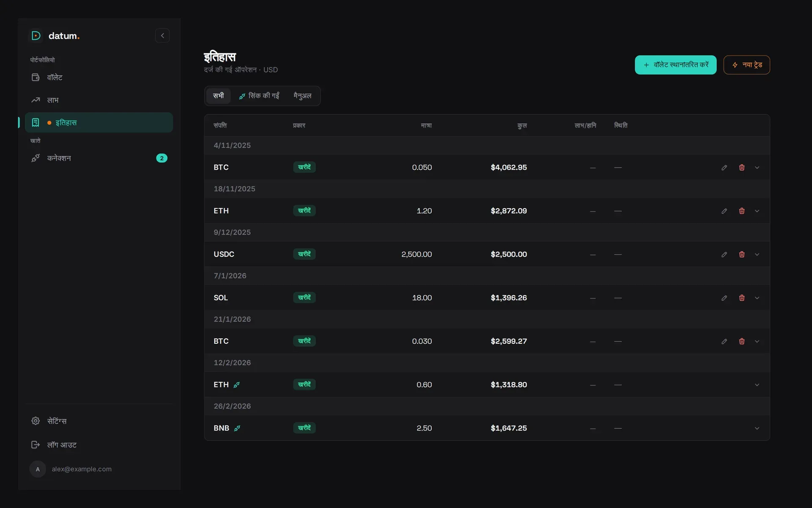
Task: Expand the ETH $1,318.80 row
Action: [757, 385]
